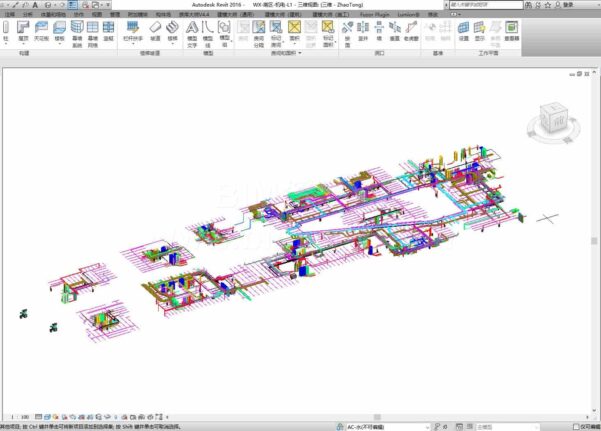The height and width of the screenshot is (431, 601).
Task: Switch to the 视图 (View) ribbon tab
Action: coord(97,15)
